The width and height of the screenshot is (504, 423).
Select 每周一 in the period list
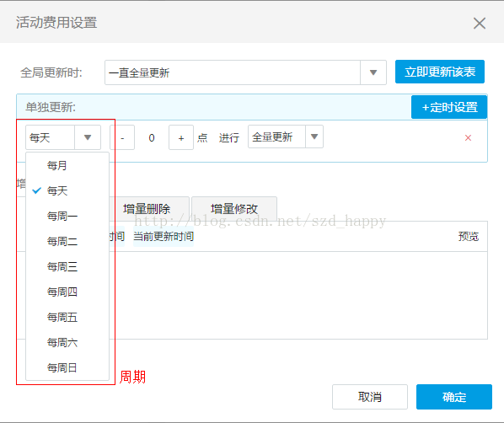click(x=67, y=216)
